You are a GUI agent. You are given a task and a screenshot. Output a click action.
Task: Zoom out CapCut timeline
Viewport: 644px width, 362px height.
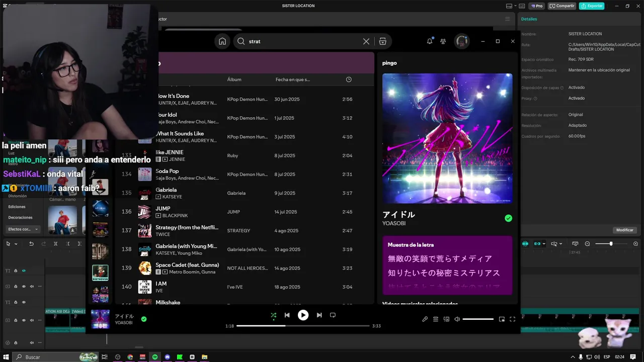pyautogui.click(x=587, y=244)
